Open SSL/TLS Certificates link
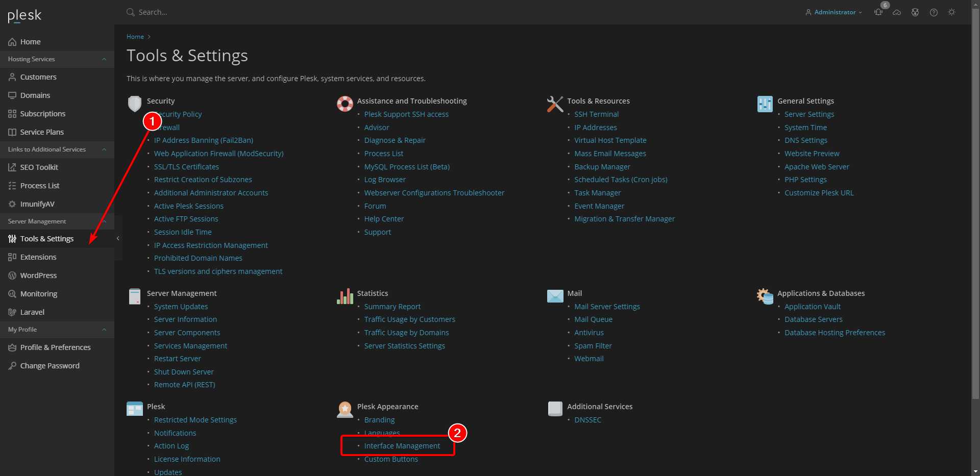This screenshot has height=476, width=980. [x=186, y=167]
